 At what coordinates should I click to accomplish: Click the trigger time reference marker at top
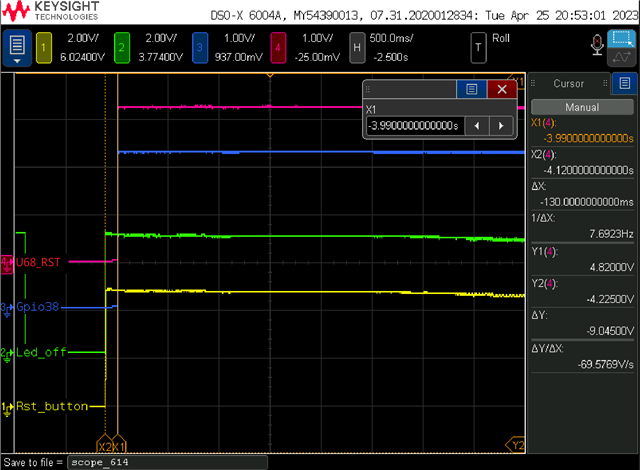[x=270, y=75]
